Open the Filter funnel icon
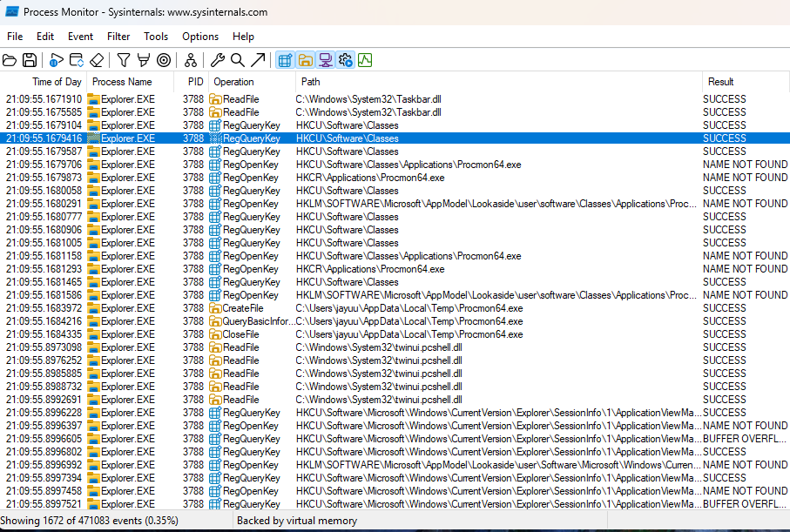Viewport: 790px width, 532px height. click(124, 60)
